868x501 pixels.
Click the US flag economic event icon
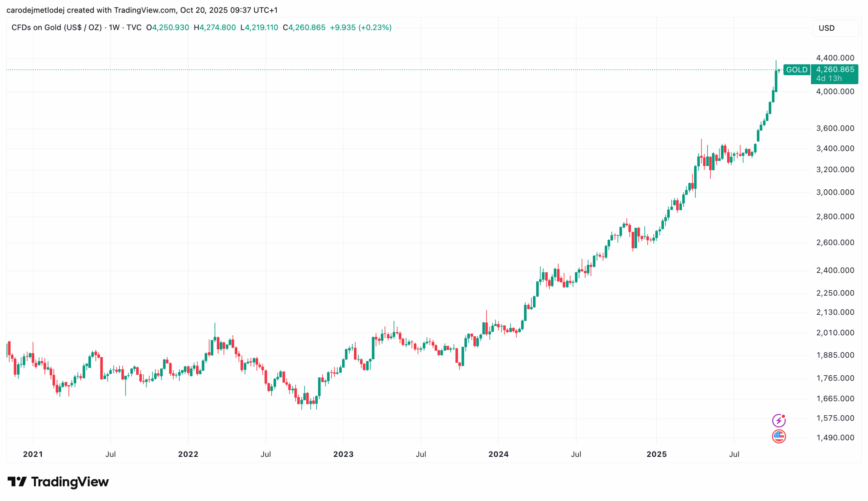coord(778,436)
